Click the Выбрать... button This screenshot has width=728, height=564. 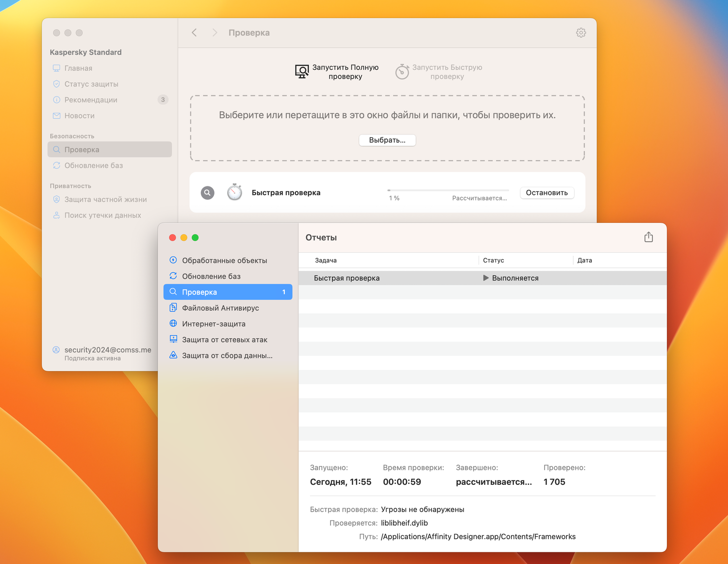387,140
